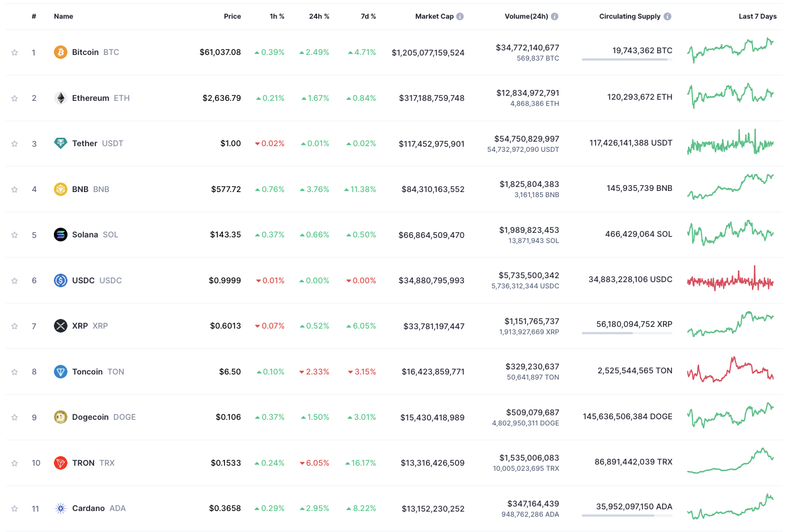
Task: Click the Volume(24h) info icon
Action: [555, 16]
